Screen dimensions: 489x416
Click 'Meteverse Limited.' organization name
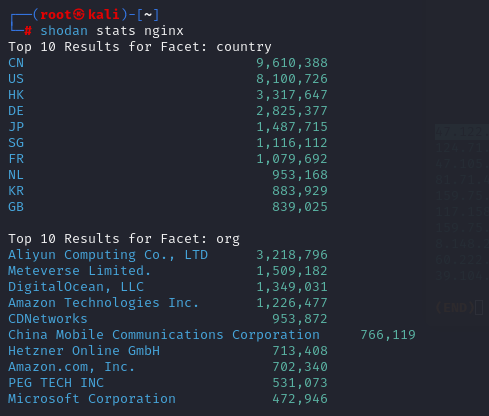tap(80, 271)
